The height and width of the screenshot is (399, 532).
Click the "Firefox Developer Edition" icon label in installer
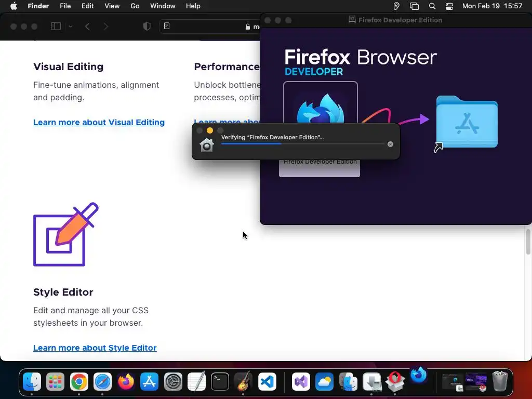(320, 162)
